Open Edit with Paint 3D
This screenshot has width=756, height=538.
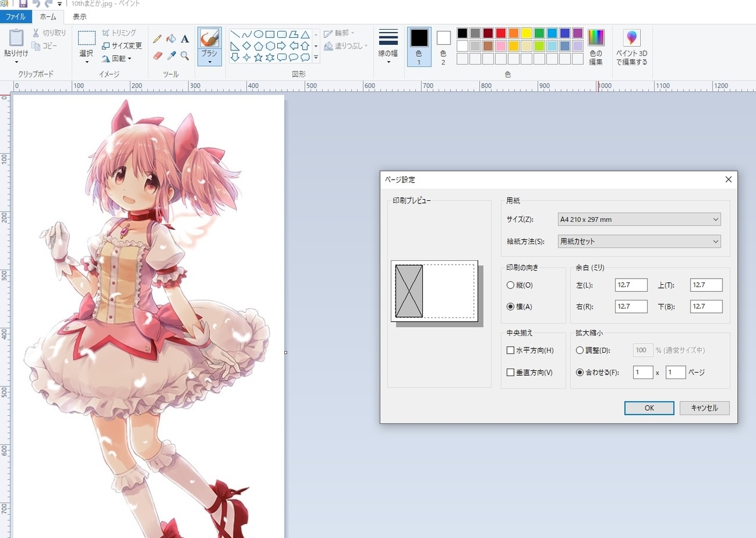(x=631, y=47)
